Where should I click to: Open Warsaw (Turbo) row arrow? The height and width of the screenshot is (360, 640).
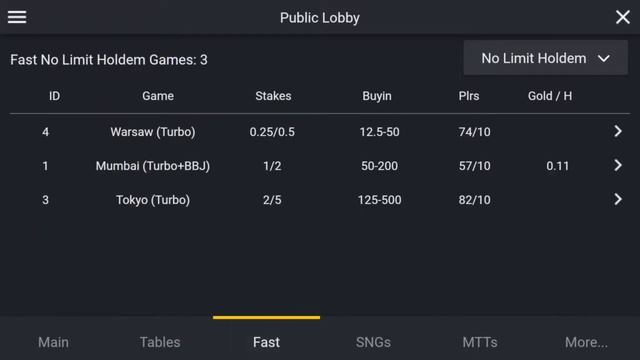pyautogui.click(x=618, y=131)
